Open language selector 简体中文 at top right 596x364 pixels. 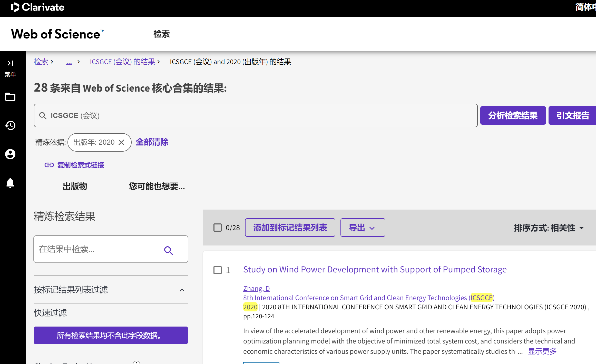[585, 7]
